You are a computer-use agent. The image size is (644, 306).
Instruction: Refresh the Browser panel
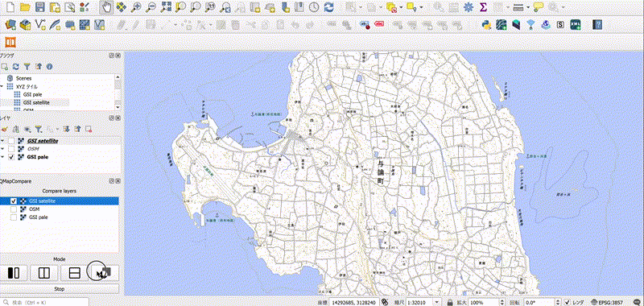coord(15,66)
